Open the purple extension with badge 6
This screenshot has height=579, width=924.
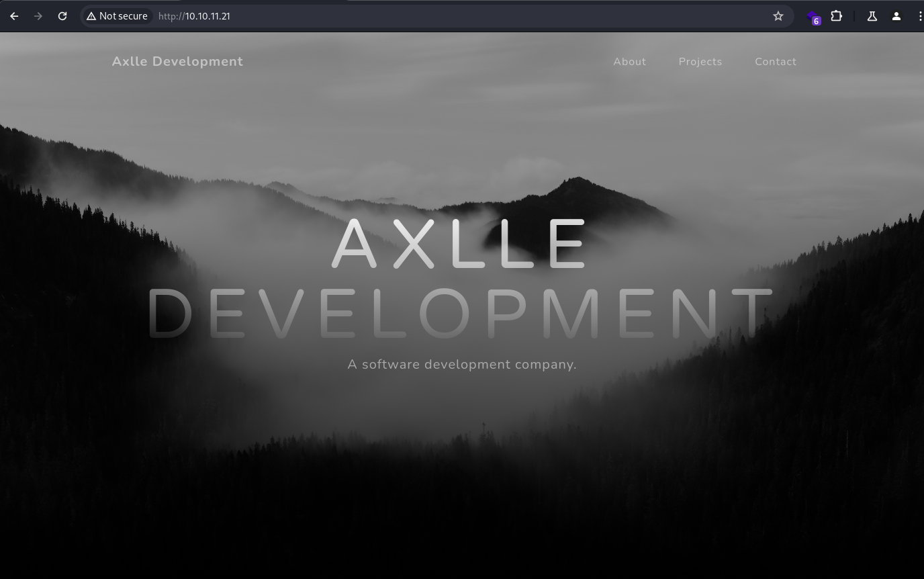point(813,16)
